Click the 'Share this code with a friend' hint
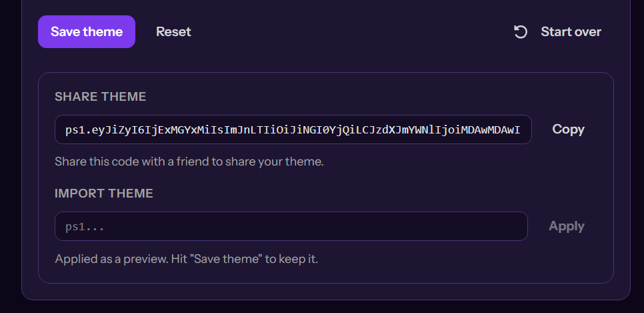The height and width of the screenshot is (313, 644). coord(189,162)
